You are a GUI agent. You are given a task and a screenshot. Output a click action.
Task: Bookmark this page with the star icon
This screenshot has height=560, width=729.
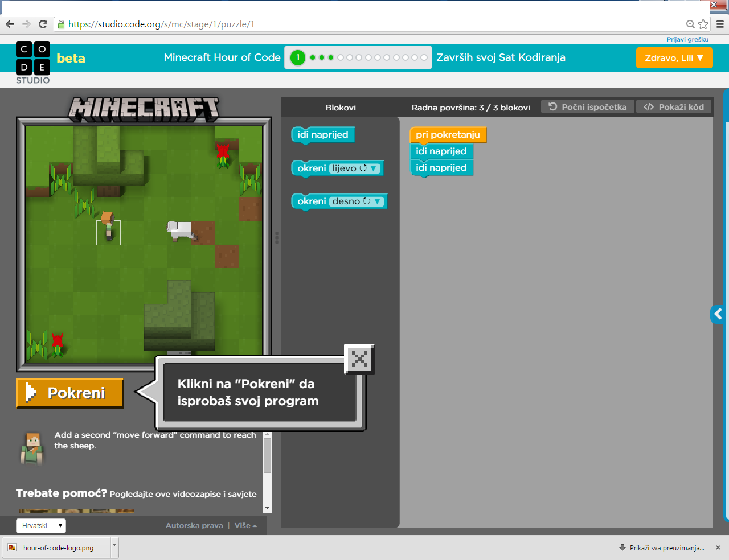coord(703,24)
